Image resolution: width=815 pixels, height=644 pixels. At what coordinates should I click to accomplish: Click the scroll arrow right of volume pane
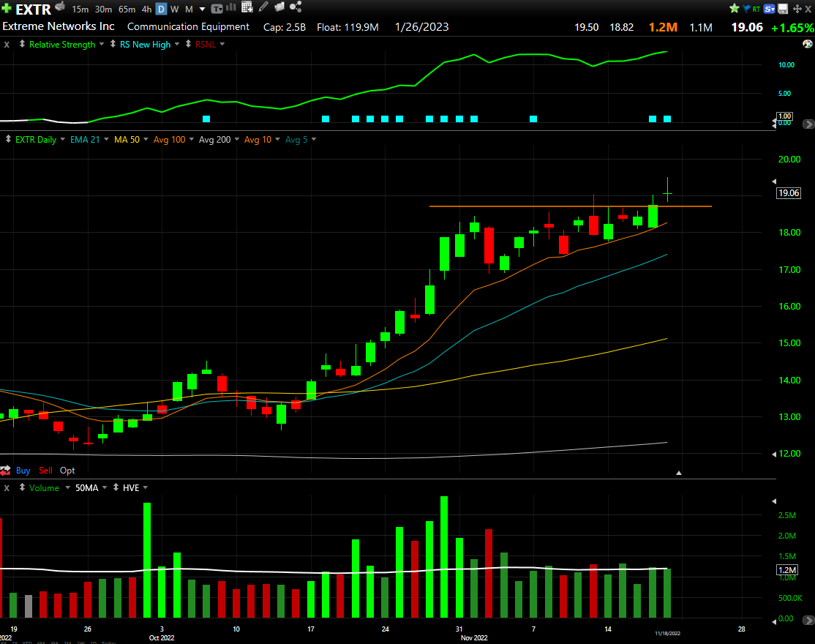tap(808, 620)
